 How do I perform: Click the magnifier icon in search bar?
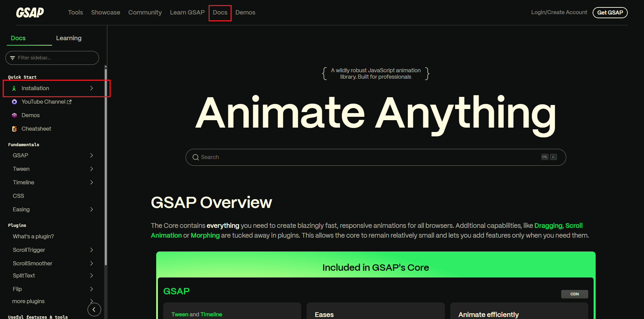[x=195, y=157]
